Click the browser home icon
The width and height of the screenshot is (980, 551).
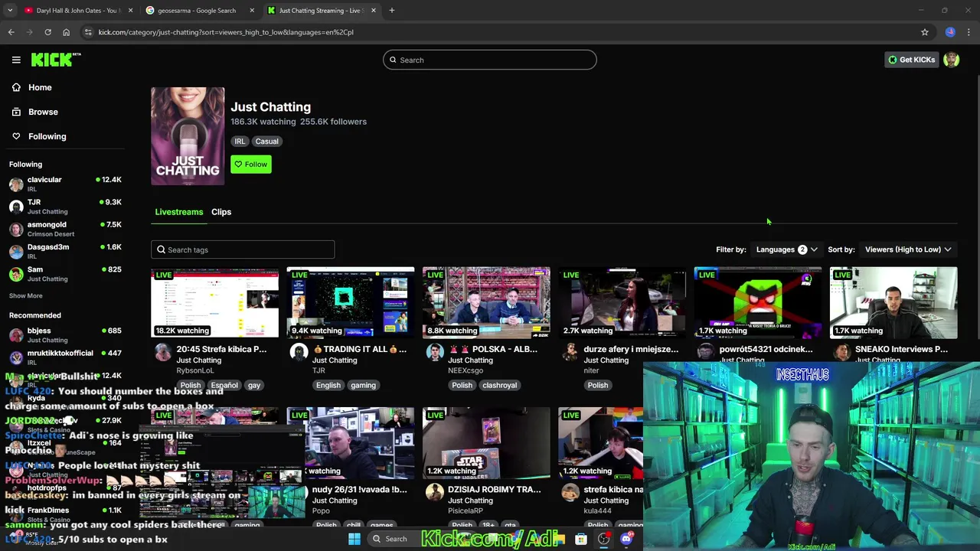click(x=66, y=32)
